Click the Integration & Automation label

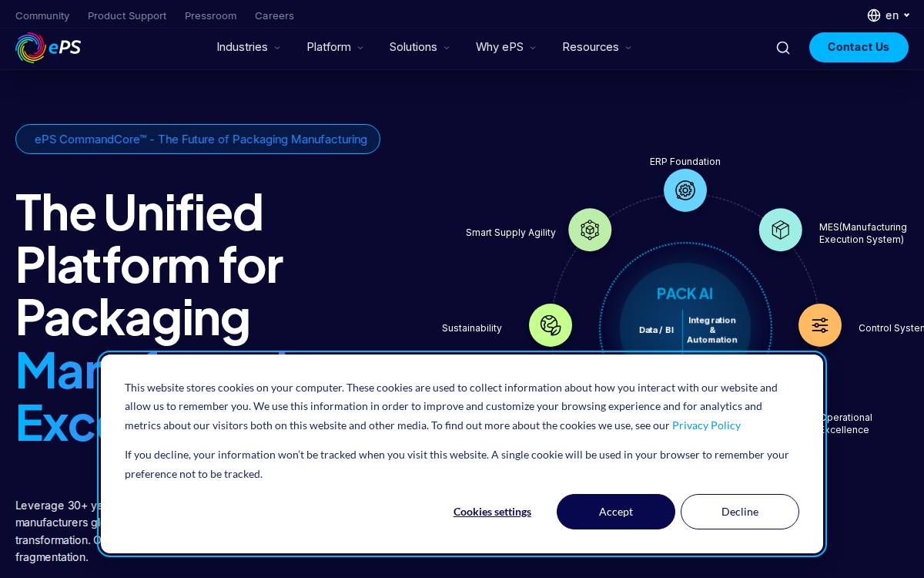click(712, 330)
